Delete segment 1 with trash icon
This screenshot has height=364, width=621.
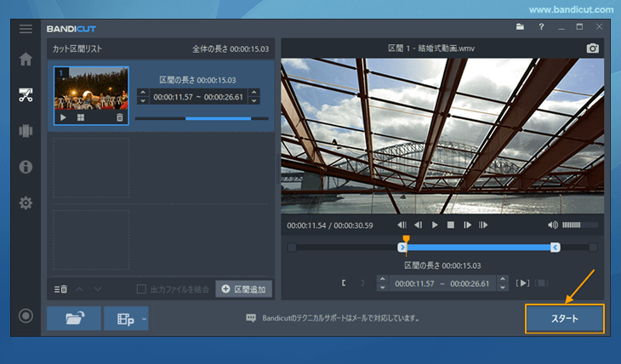[x=120, y=117]
